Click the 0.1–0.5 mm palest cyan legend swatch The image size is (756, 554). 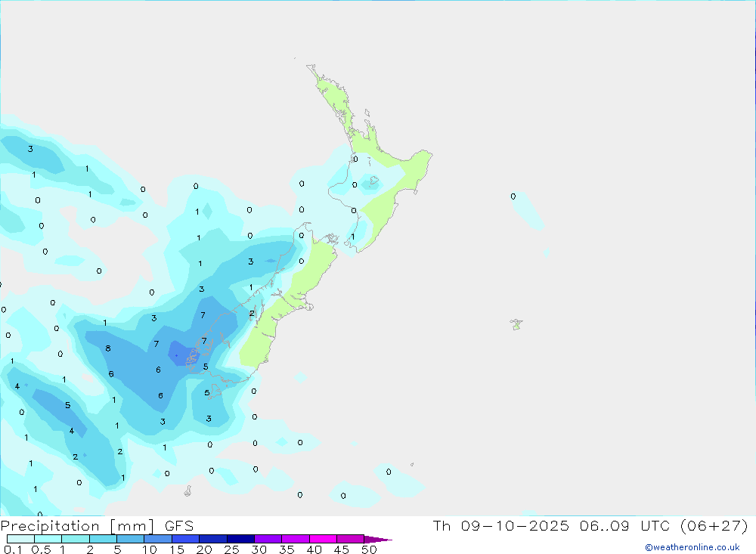[20, 539]
